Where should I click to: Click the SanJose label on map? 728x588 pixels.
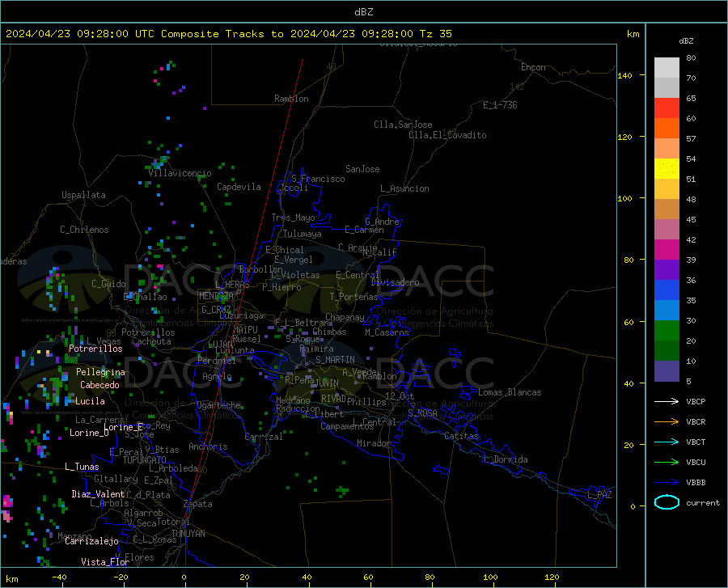point(362,169)
